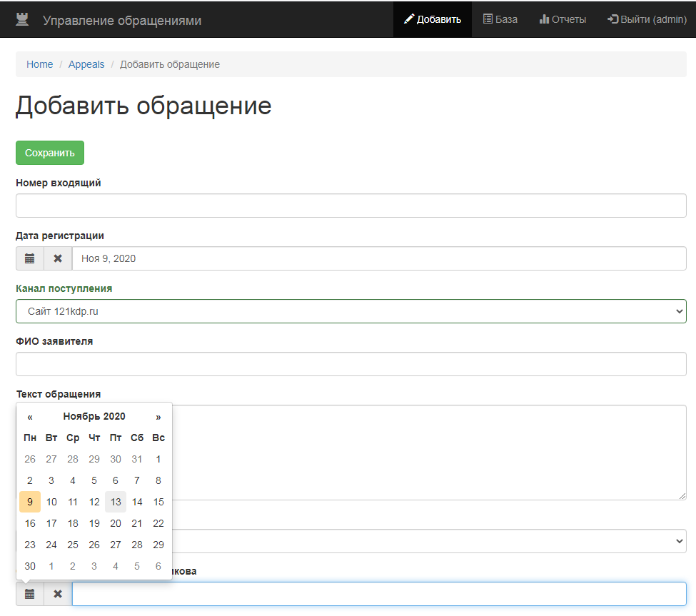Choose day 21 in the datepicker
Screen dimensions: 696x616
pos(137,524)
